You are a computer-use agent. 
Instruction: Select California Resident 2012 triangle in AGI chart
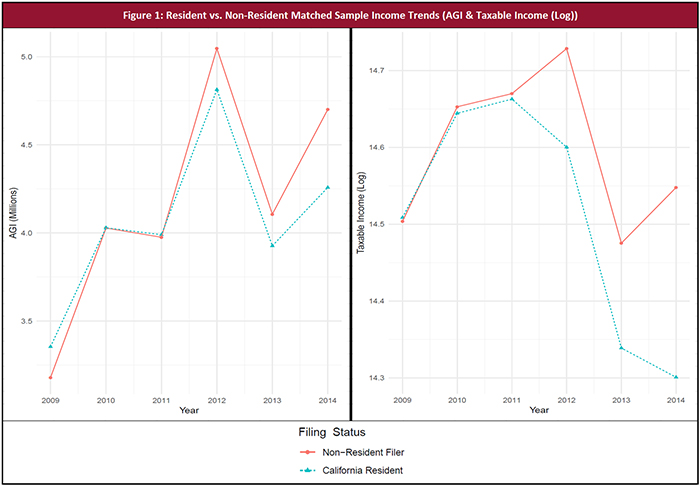tap(217, 90)
